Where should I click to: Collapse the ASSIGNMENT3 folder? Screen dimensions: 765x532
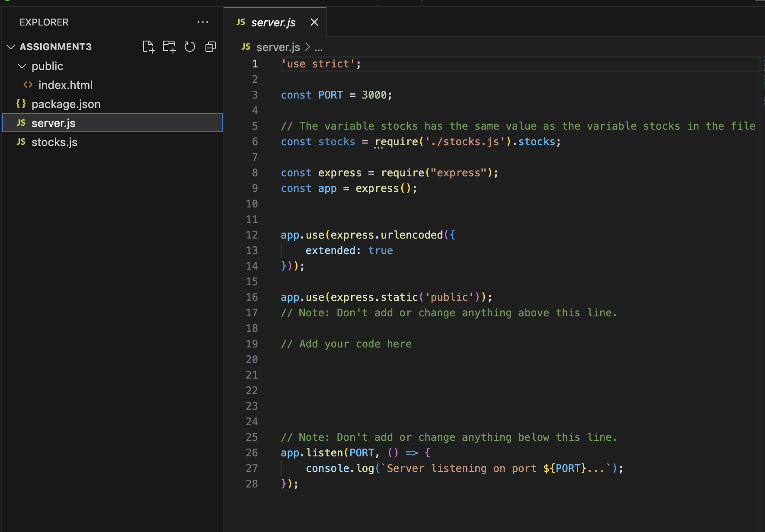[x=10, y=47]
